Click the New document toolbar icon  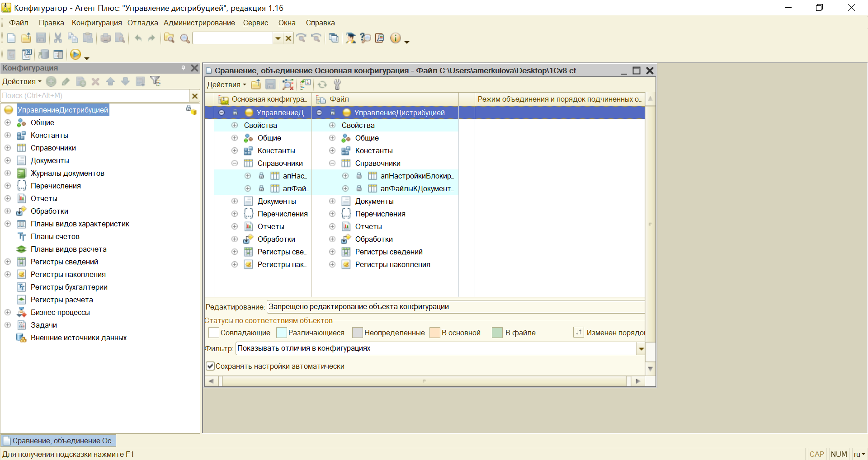pyautogui.click(x=11, y=38)
